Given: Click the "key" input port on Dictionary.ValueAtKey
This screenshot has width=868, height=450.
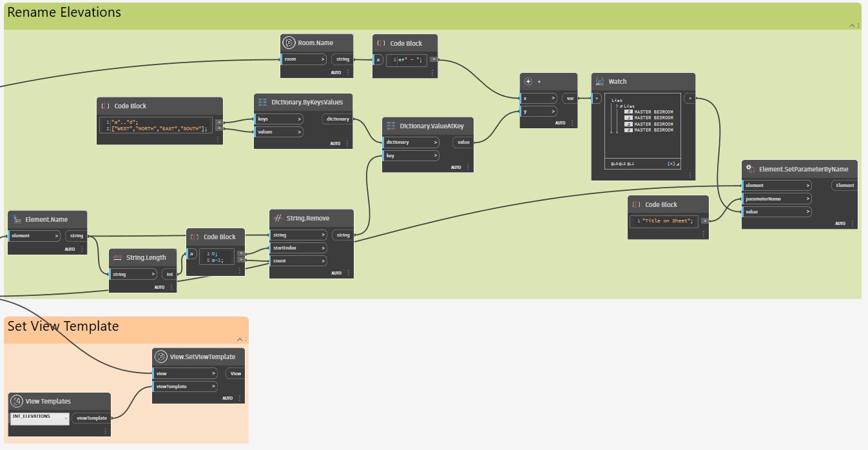Looking at the screenshot, I should (x=411, y=155).
